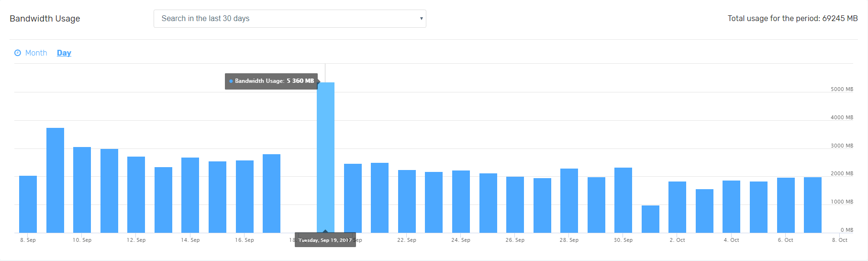
Task: Click the dropdown arrow of the period selector
Action: coord(421,19)
